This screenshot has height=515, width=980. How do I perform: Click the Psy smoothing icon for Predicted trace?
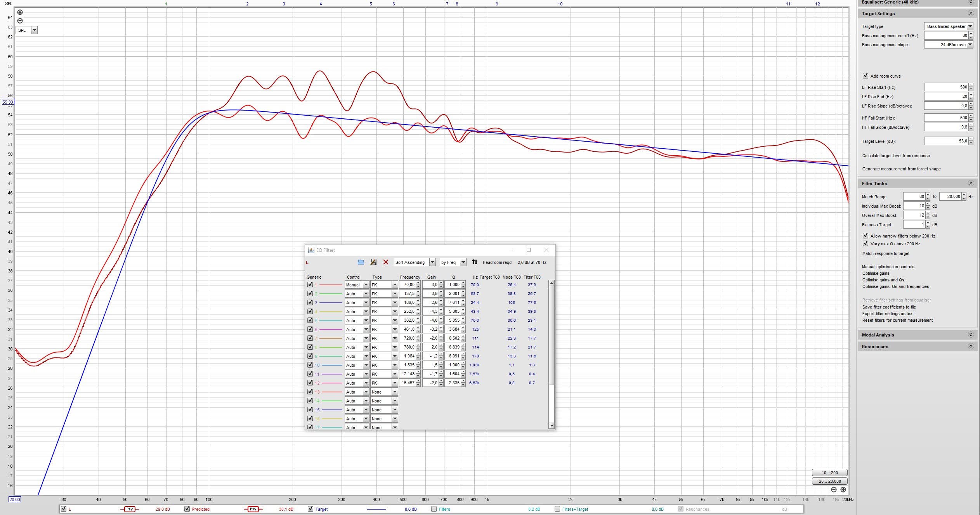click(253, 509)
